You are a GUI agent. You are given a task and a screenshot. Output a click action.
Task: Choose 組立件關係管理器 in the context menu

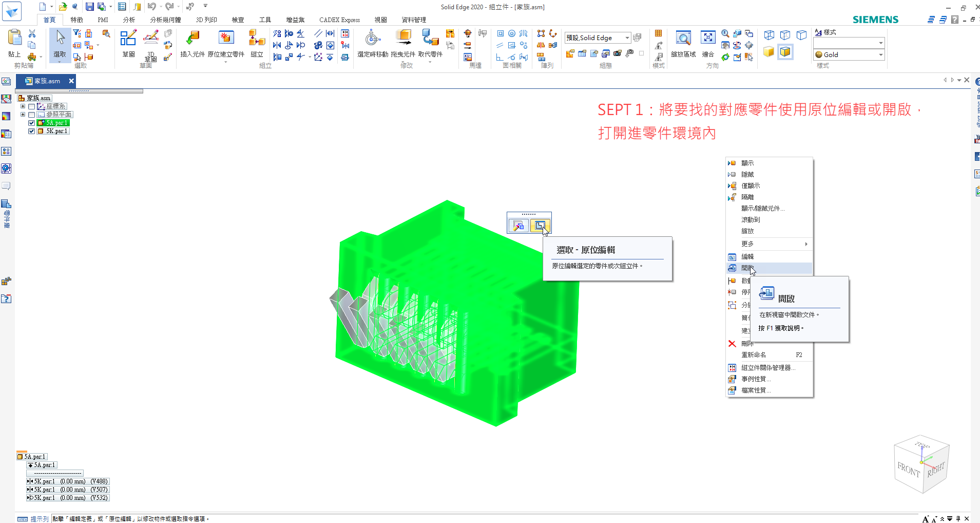769,367
